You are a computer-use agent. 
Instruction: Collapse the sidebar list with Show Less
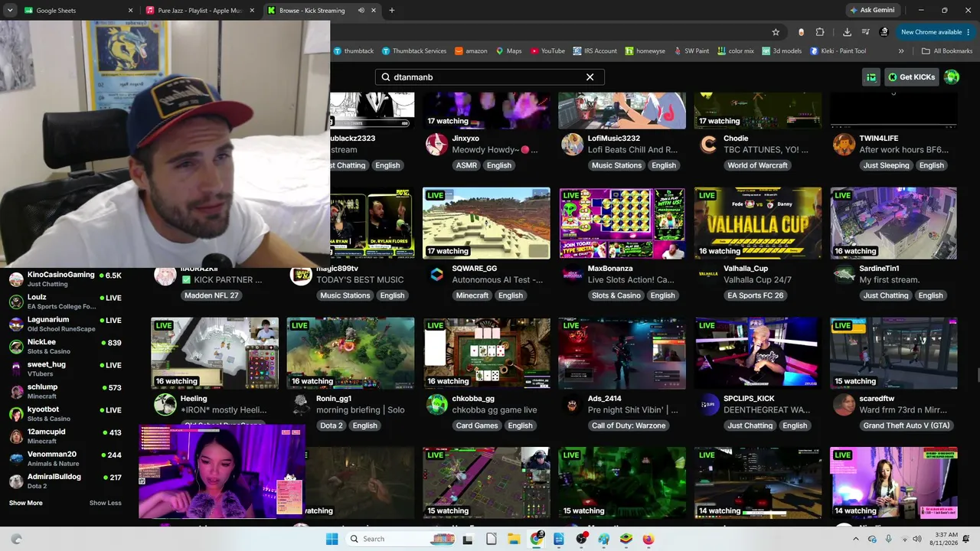tap(106, 503)
